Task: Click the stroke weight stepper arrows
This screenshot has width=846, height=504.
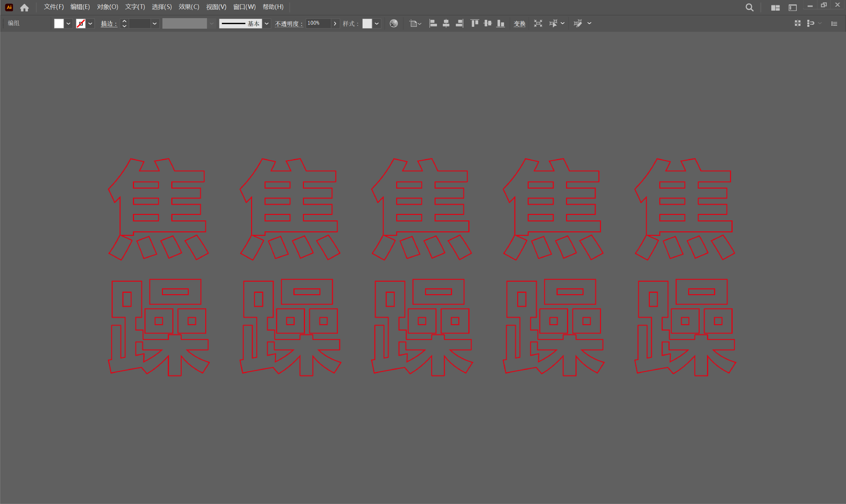Action: coord(124,23)
